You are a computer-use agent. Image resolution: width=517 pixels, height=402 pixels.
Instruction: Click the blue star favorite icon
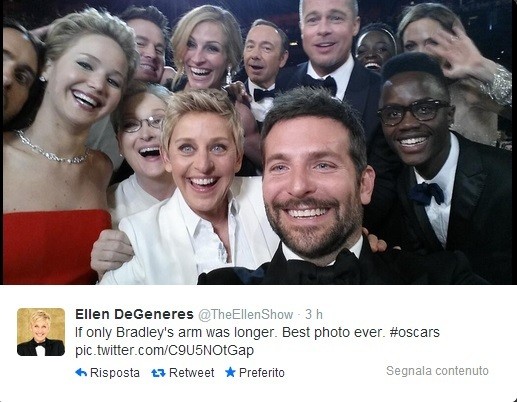(x=230, y=372)
